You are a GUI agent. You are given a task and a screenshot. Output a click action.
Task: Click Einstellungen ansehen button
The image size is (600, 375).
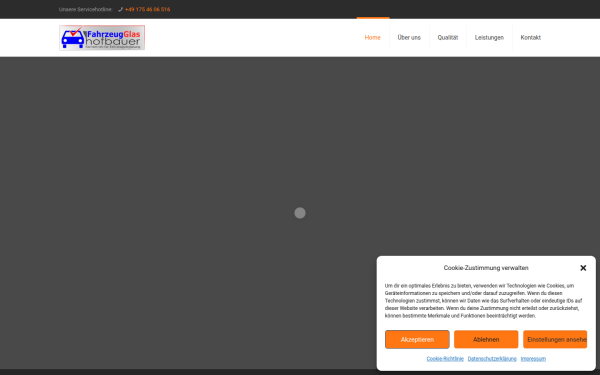coord(555,339)
